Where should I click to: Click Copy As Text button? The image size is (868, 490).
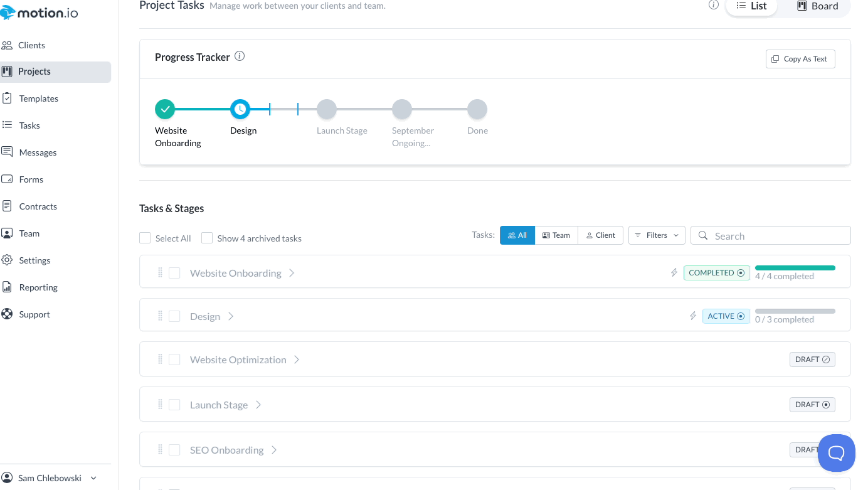800,59
